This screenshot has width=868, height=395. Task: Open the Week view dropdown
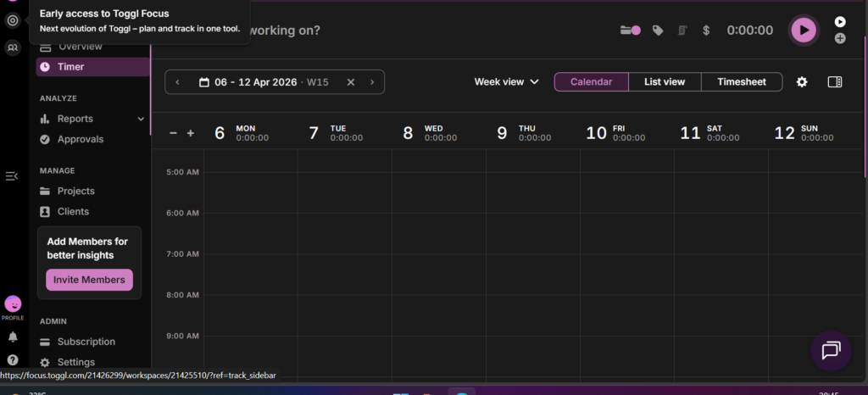click(507, 82)
